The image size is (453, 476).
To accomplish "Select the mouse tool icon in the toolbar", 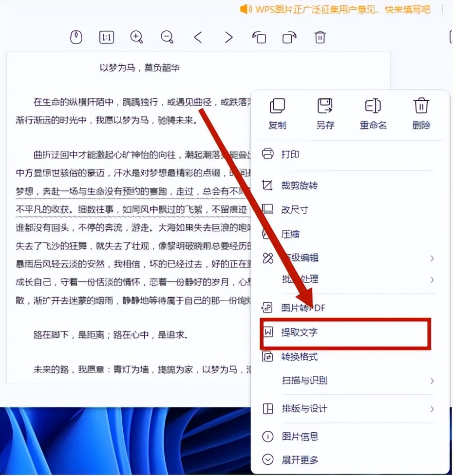I will 75,37.
